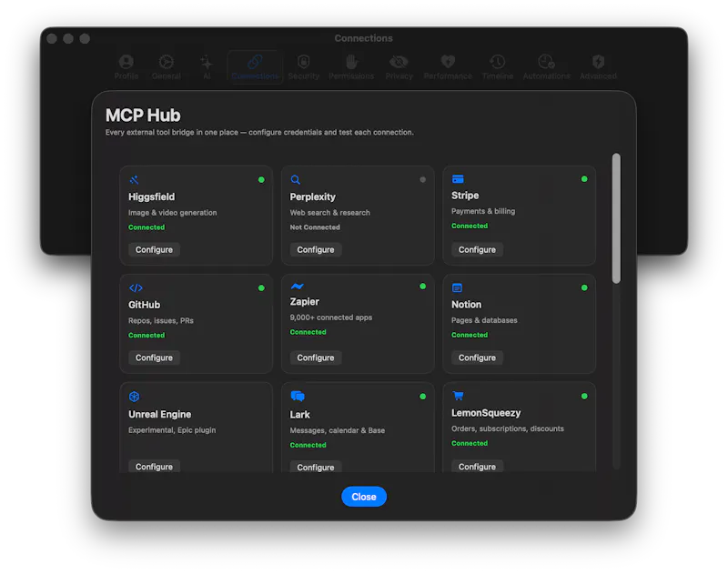Click the Perplexity magnifier icon
728x574 pixels.
coord(295,179)
